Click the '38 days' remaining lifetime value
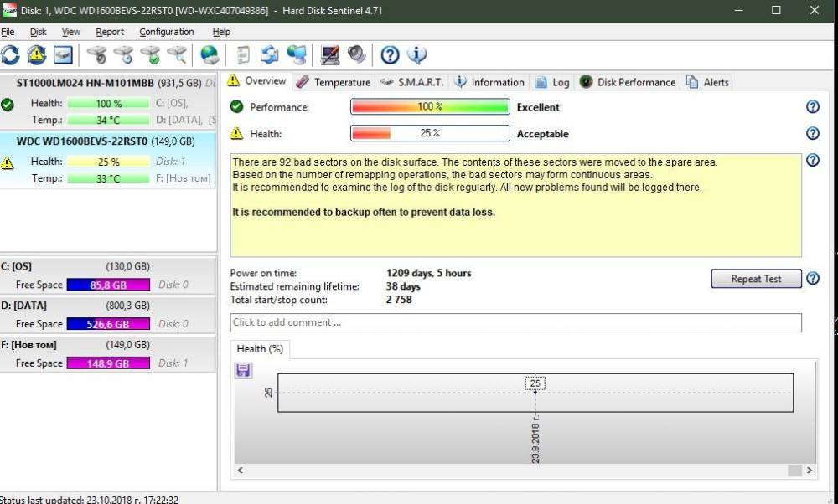Image resolution: width=838 pixels, height=504 pixels. pos(403,286)
